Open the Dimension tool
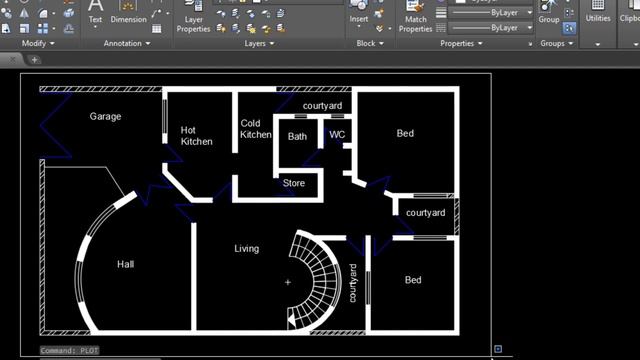Viewport: 640px width, 360px height. click(x=128, y=11)
